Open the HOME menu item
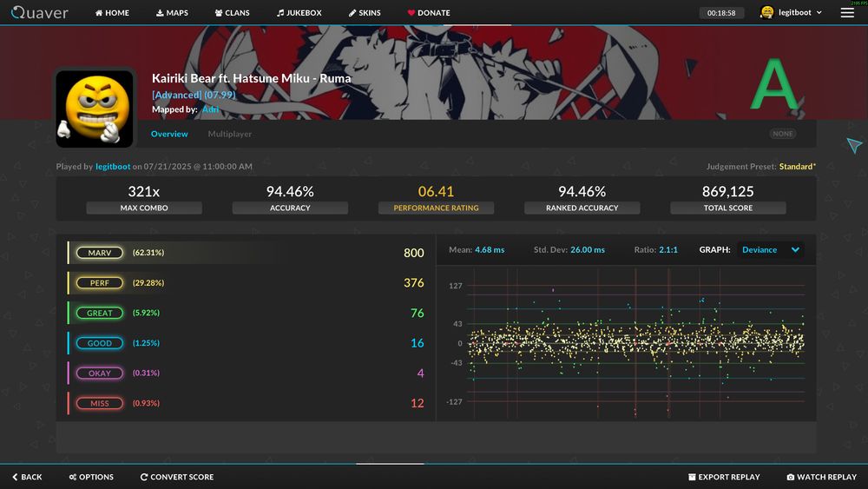The image size is (868, 489). (112, 13)
